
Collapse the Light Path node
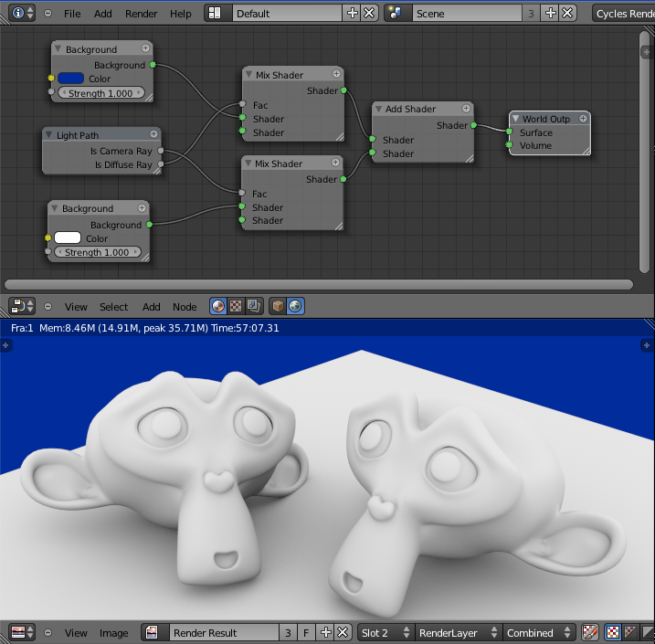[49, 134]
